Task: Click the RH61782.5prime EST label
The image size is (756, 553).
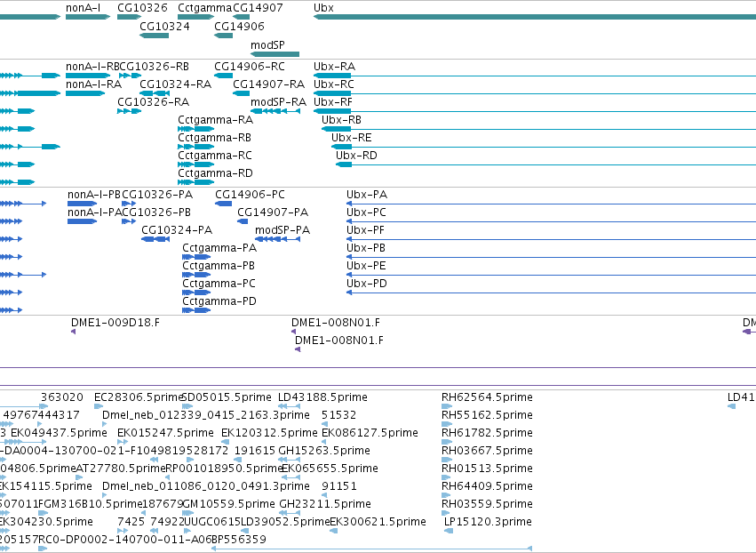Action: tap(487, 433)
